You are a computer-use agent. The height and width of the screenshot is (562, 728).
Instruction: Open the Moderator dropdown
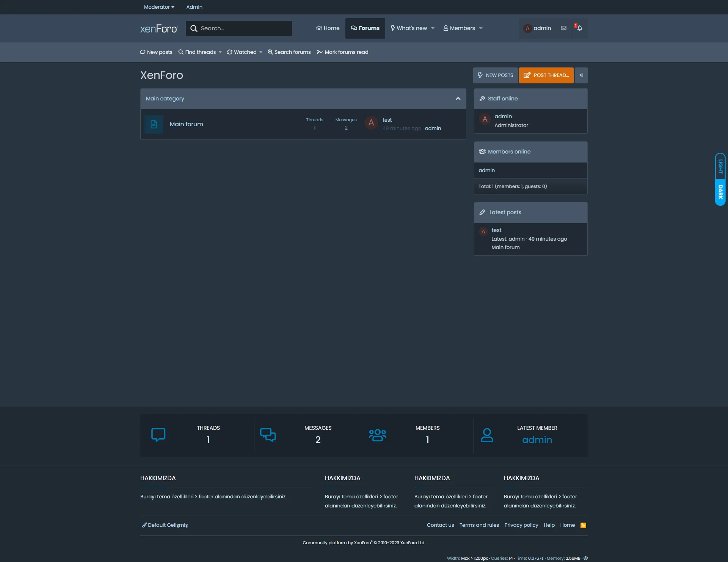pos(159,7)
